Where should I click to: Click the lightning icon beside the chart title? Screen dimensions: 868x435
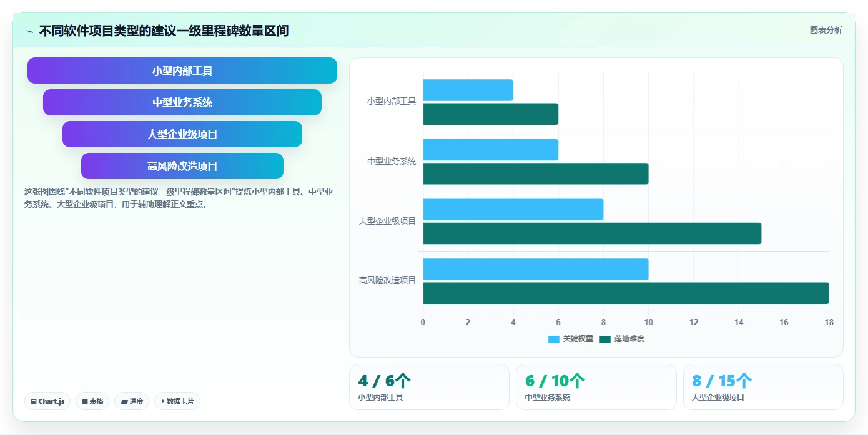(29, 31)
